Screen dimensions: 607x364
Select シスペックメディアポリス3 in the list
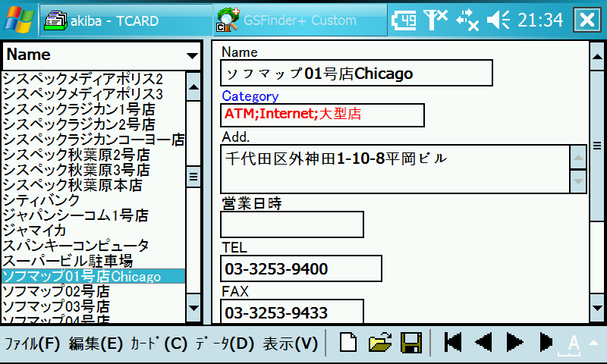tap(93, 94)
